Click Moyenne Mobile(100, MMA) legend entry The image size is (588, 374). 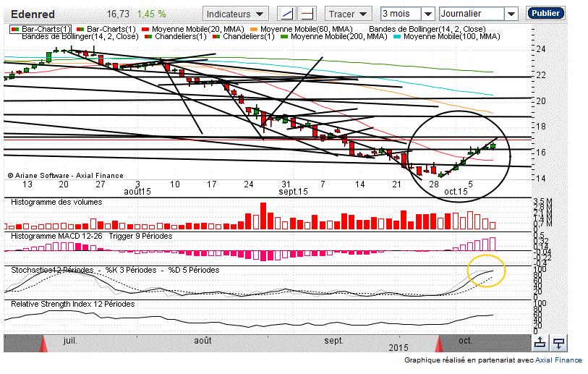coord(447,37)
